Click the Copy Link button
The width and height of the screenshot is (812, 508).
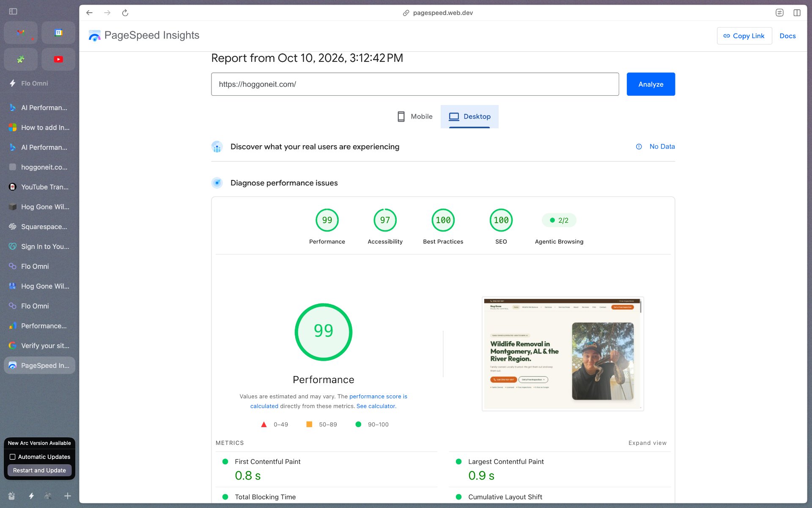pos(744,36)
